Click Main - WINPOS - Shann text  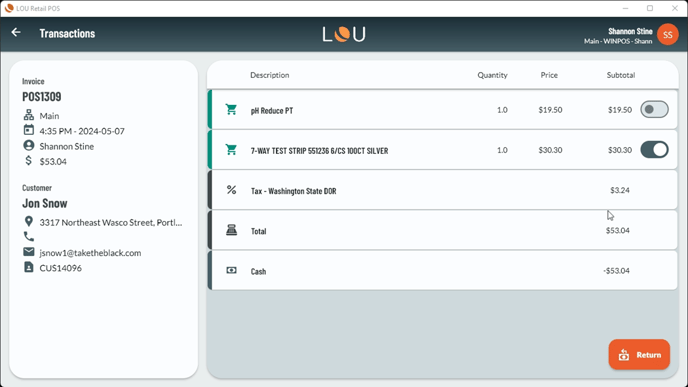coord(618,41)
